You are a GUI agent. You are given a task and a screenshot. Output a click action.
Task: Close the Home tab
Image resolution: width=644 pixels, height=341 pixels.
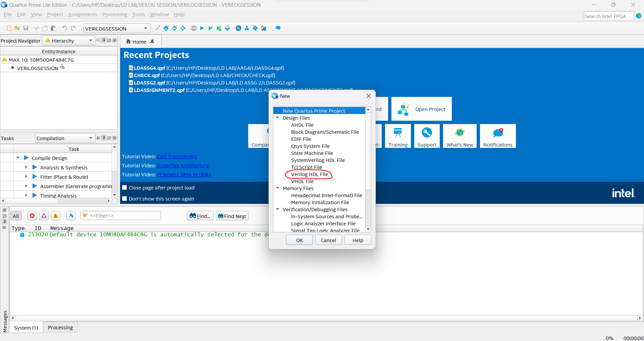point(152,41)
